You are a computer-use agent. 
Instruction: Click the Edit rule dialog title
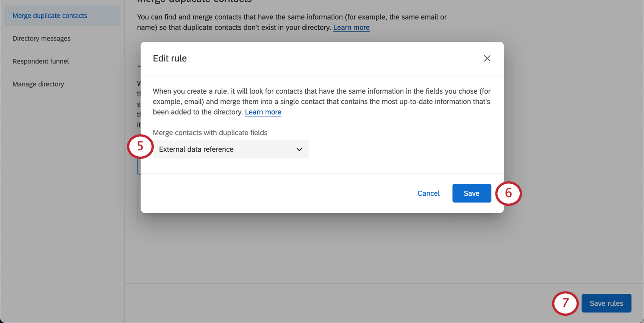point(170,58)
